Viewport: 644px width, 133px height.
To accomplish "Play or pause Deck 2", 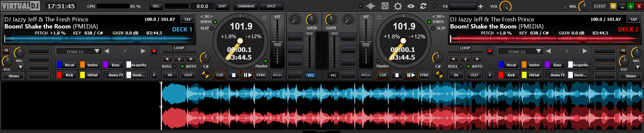I will (411, 75).
